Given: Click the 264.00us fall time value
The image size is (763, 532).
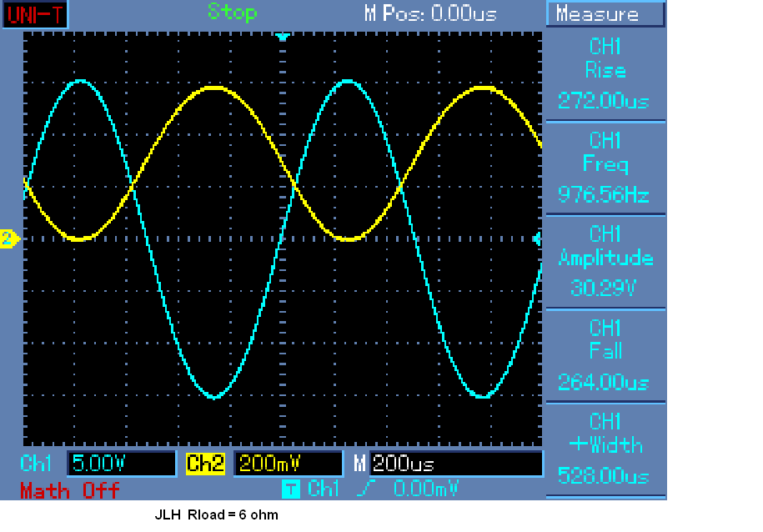Looking at the screenshot, I should 604,382.
